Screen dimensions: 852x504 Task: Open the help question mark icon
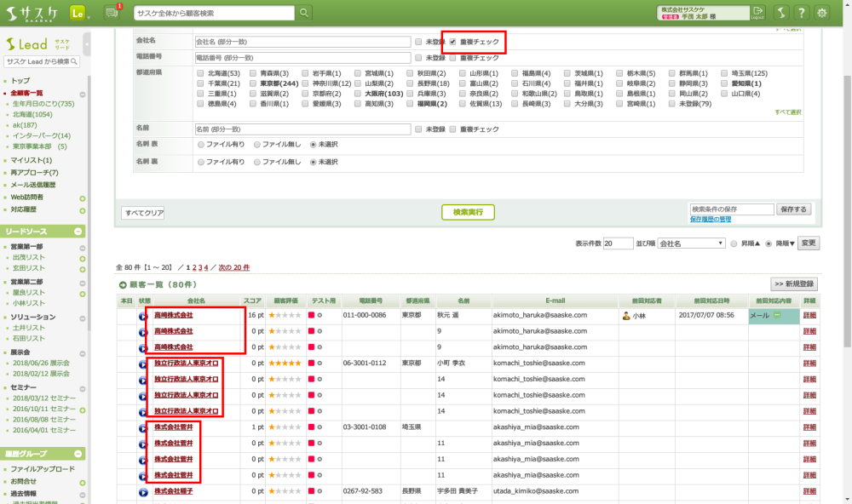click(x=801, y=13)
